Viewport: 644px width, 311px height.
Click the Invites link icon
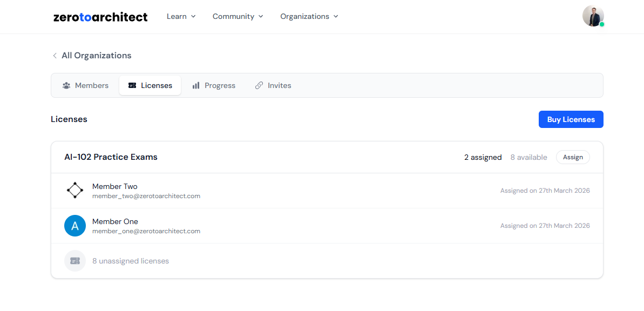pos(259,85)
